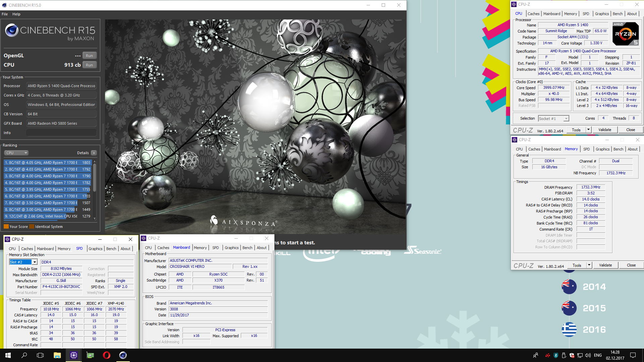The height and width of the screenshot is (362, 644).
Task: Click Details arrow button in Ranking
Action: coord(94,153)
